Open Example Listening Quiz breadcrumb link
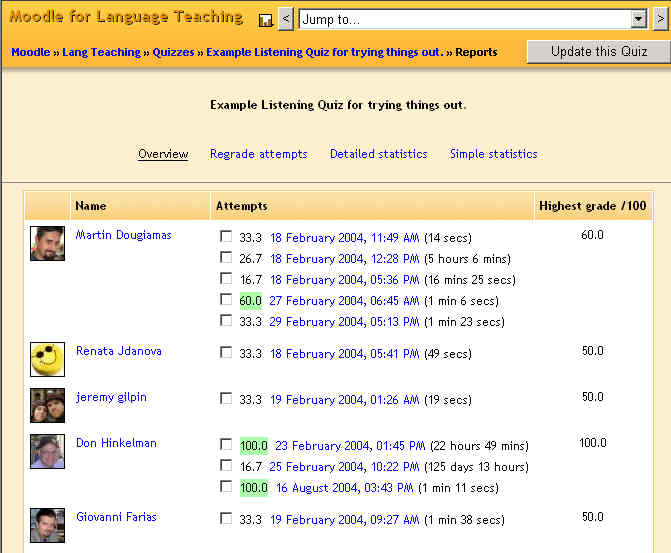This screenshot has width=671, height=553. (325, 52)
